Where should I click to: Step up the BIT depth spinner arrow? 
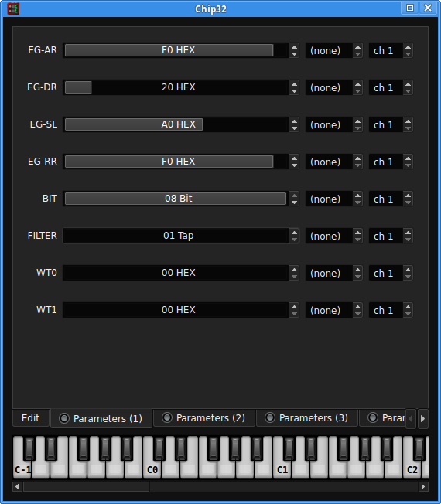[x=294, y=196]
